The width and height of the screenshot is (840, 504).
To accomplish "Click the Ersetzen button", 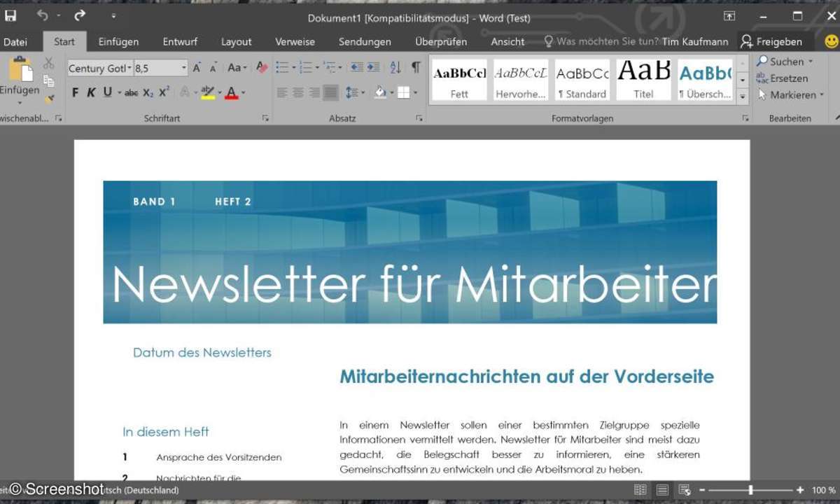I will tap(783, 78).
